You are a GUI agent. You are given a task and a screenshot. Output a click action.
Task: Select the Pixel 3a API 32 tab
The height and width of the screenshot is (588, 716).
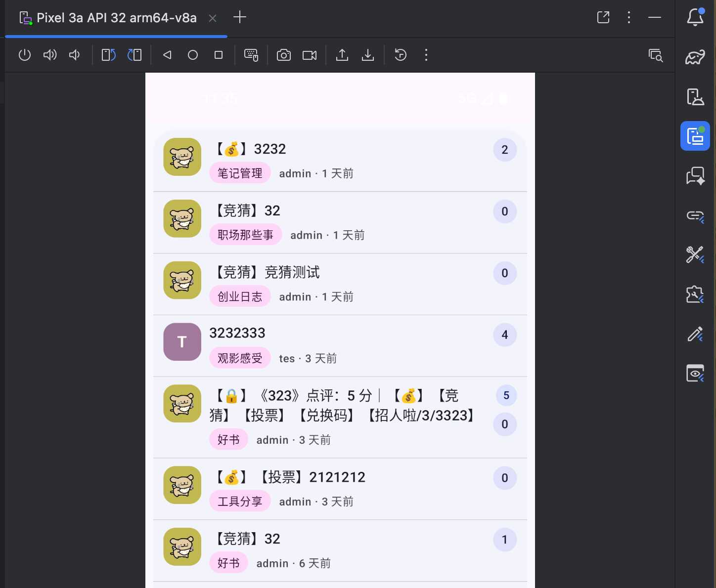click(116, 18)
